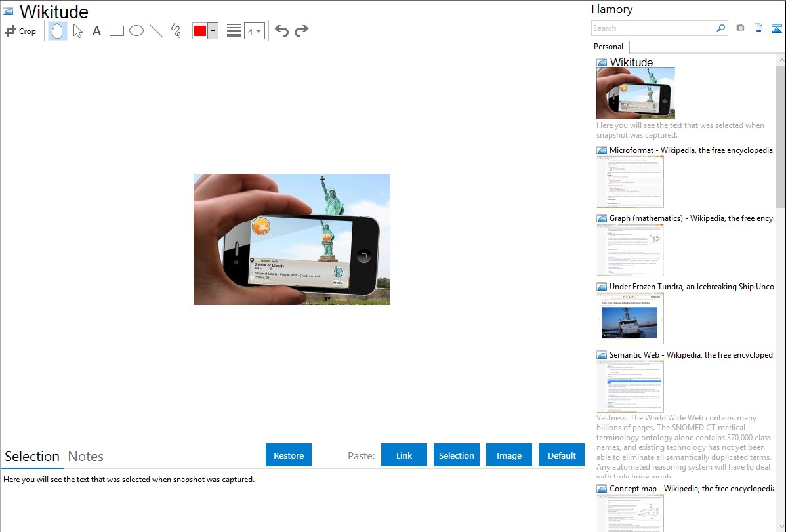Viewport: 786px width, 532px height.
Task: Click the sidebar scrollbar thumb
Action: [781, 135]
